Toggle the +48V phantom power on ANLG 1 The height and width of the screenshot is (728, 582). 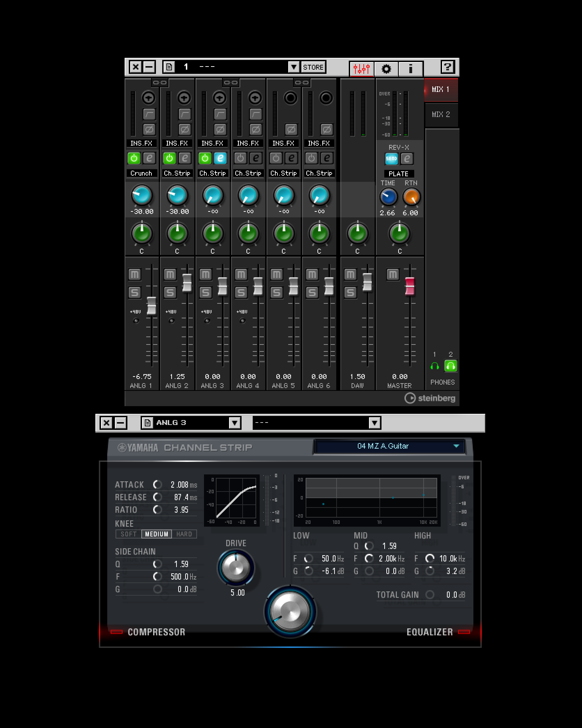coord(136,321)
